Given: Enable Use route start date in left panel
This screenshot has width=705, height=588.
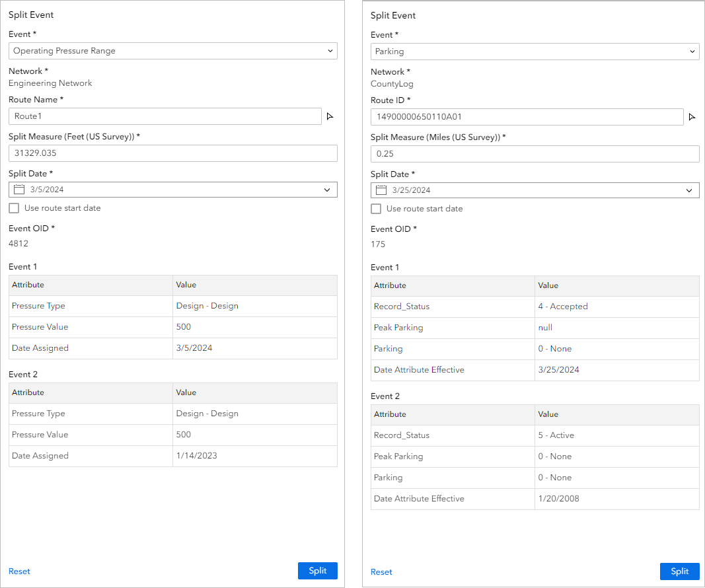Looking at the screenshot, I should tap(14, 208).
